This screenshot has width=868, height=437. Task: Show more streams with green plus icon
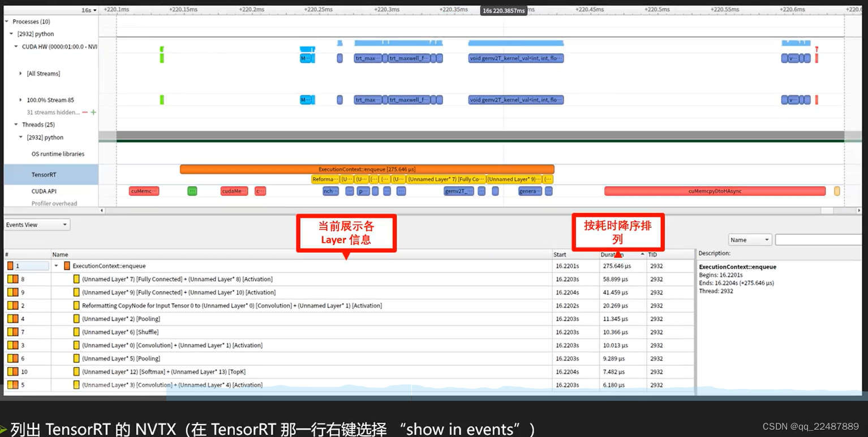(x=93, y=113)
